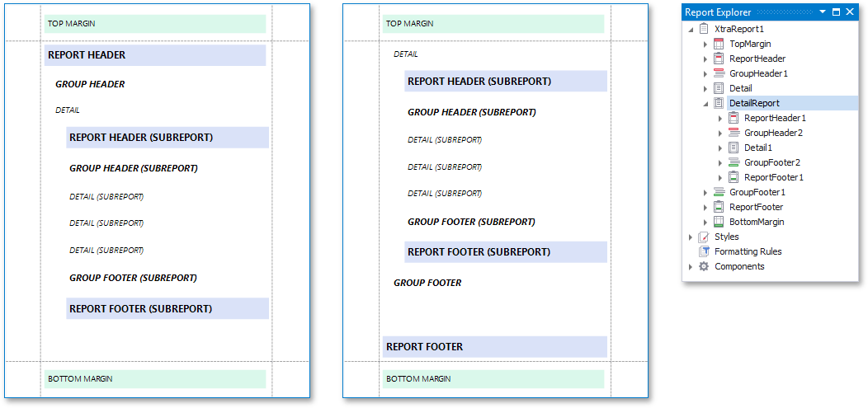Click the Formatting Rules node icon

pos(704,251)
